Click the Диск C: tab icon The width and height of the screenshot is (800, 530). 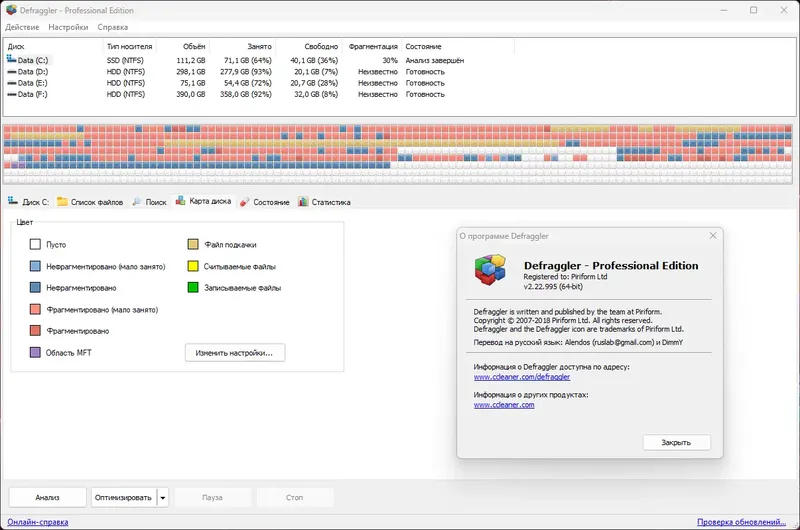13,201
